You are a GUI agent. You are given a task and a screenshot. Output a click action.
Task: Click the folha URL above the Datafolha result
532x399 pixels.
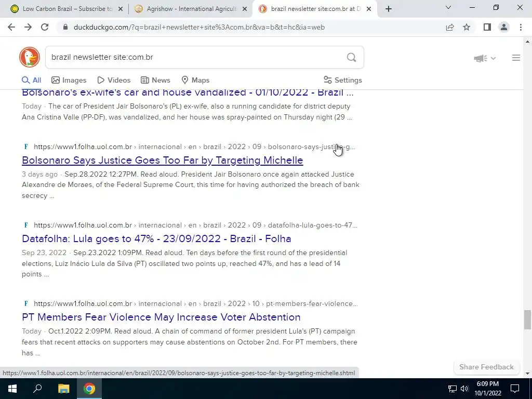click(195, 225)
